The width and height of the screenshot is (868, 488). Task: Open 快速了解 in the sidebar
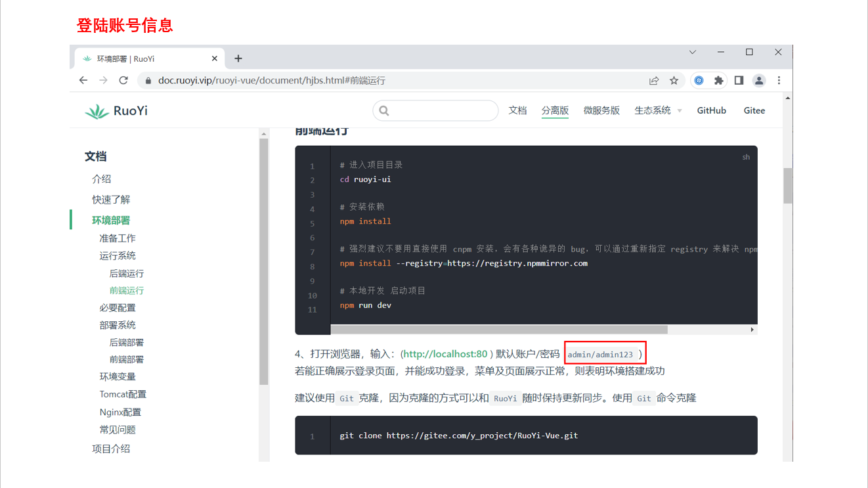coord(111,200)
